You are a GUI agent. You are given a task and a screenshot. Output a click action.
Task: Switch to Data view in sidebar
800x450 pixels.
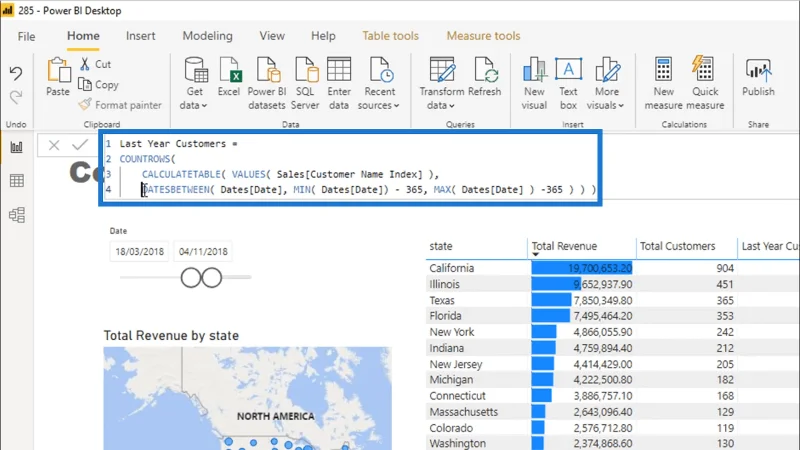[16, 181]
